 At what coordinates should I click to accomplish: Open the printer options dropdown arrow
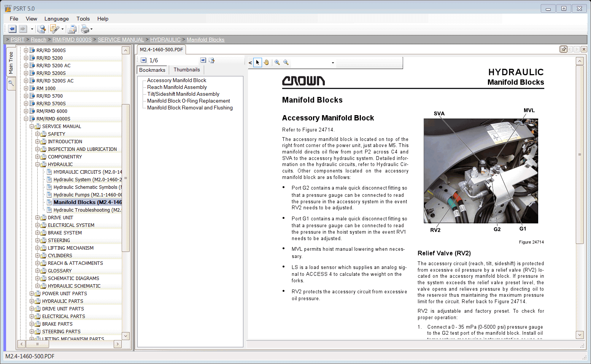[91, 29]
